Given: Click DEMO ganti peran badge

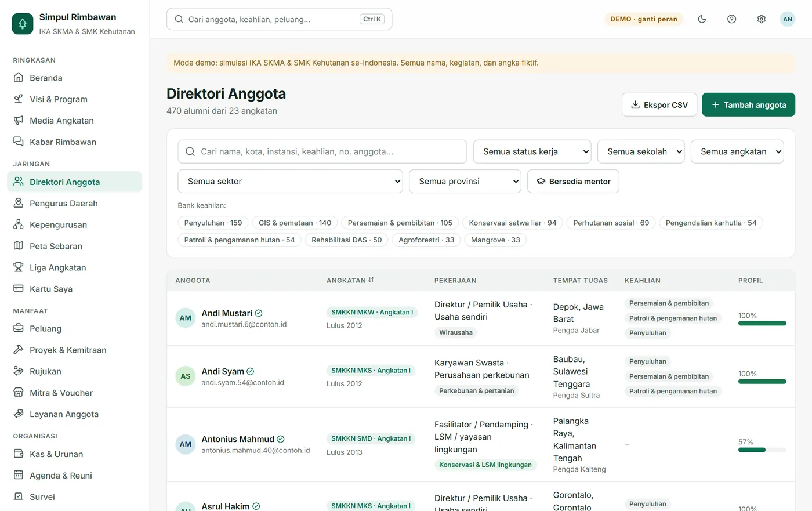Looking at the screenshot, I should (x=644, y=19).
